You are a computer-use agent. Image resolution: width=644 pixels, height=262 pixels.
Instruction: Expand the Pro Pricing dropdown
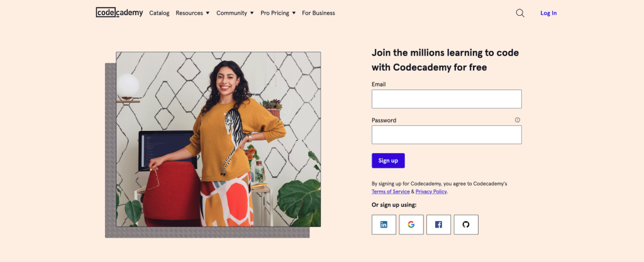coord(278,13)
